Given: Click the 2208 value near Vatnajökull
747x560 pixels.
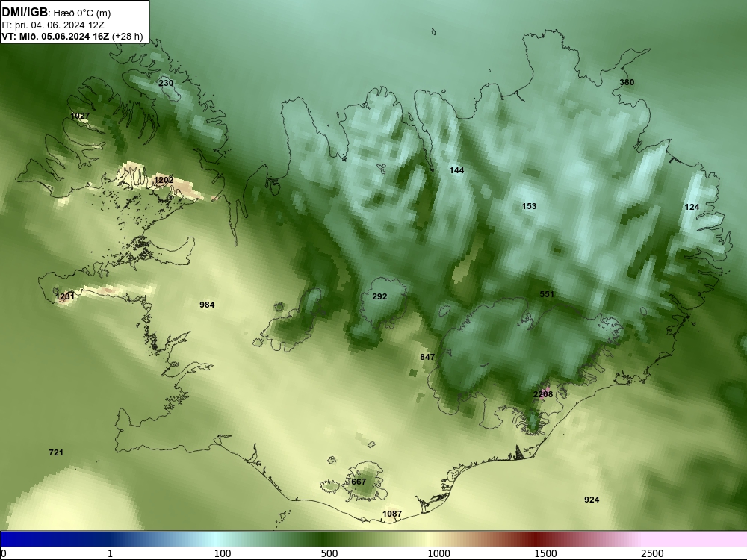Looking at the screenshot, I should coord(543,394).
